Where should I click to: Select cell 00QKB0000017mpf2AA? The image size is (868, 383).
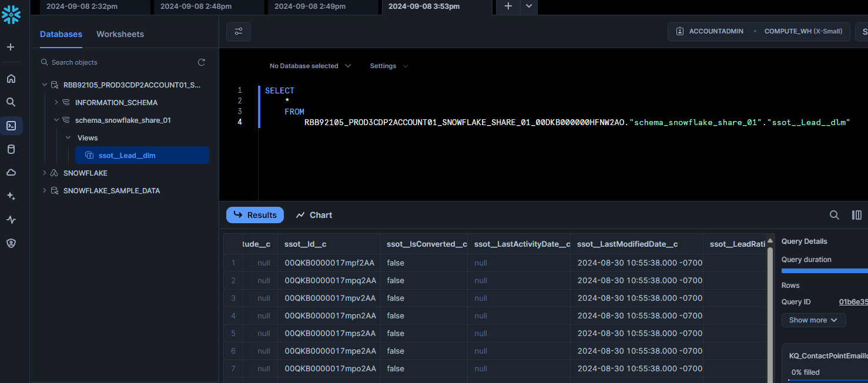click(x=329, y=263)
